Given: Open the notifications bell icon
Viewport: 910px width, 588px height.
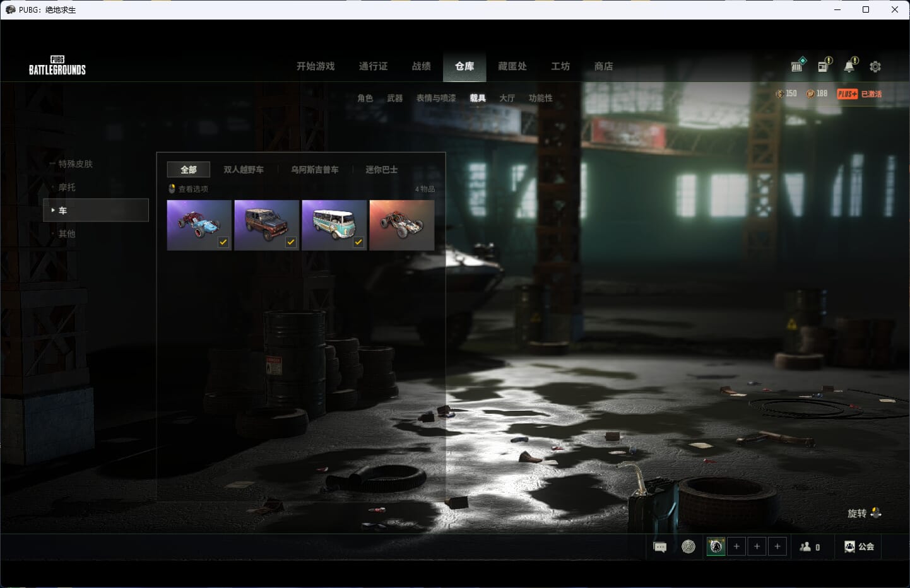Looking at the screenshot, I should coord(850,65).
